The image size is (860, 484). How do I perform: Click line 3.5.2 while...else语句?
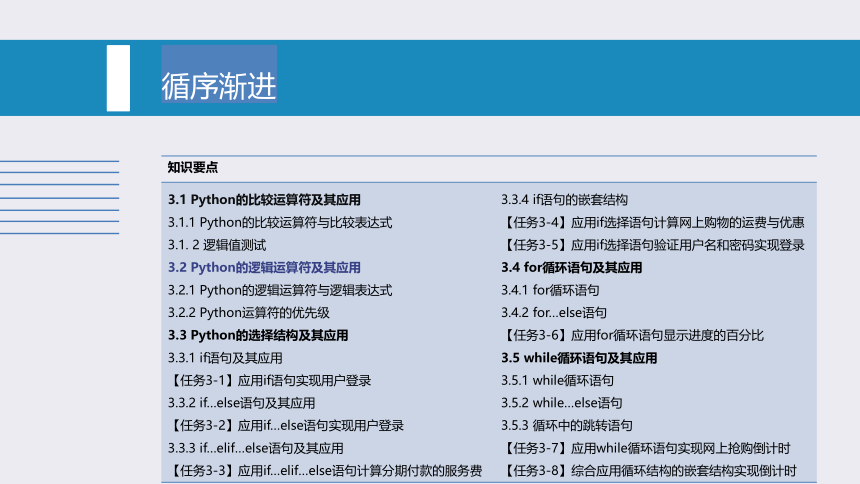click(562, 403)
